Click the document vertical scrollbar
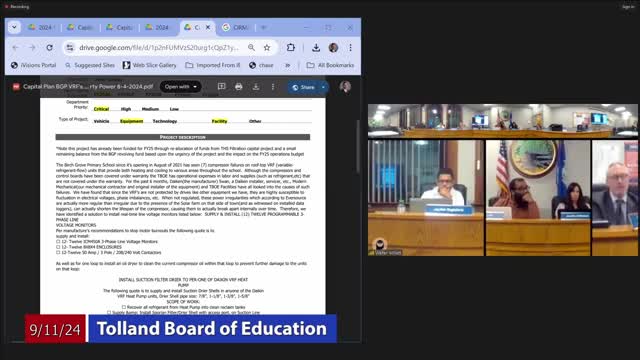Image resolution: width=640 pixels, height=360 pixels. click(x=358, y=147)
